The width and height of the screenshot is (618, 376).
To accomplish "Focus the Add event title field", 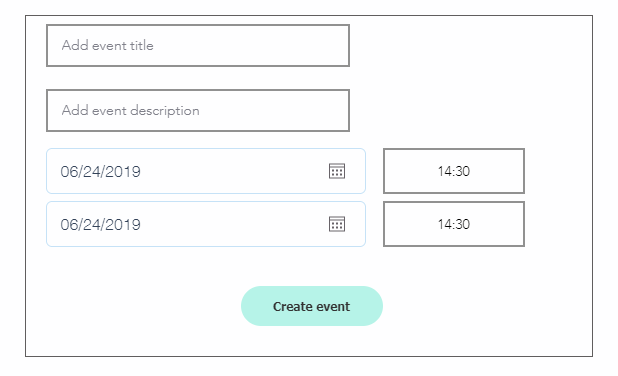I will (x=198, y=45).
